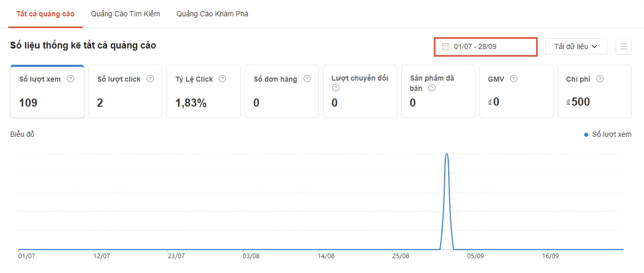Click help icon under Lượt chuyển đổi
The height and width of the screenshot is (273, 644).
coord(335,88)
